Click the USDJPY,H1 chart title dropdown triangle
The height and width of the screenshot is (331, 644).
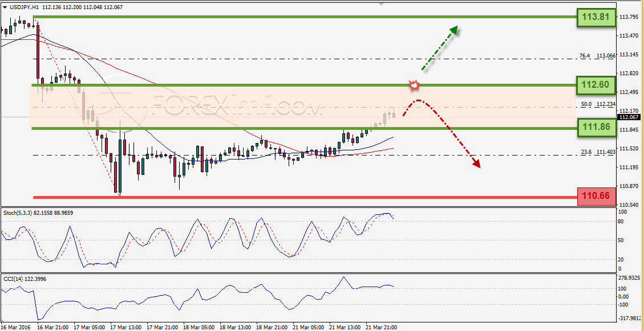click(5, 7)
